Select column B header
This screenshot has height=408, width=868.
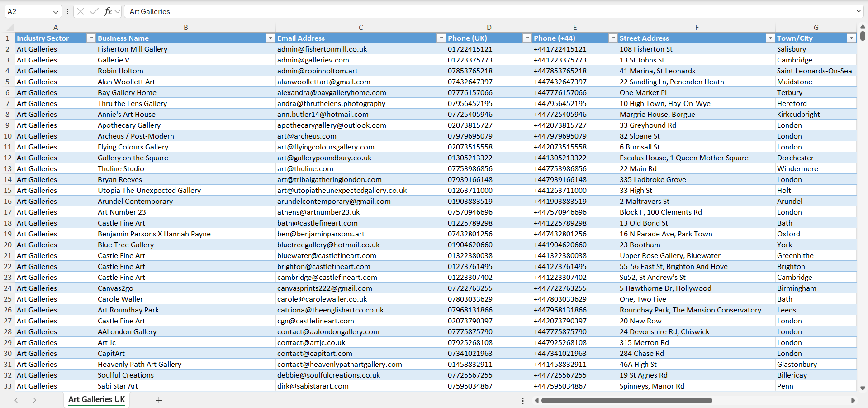click(186, 27)
